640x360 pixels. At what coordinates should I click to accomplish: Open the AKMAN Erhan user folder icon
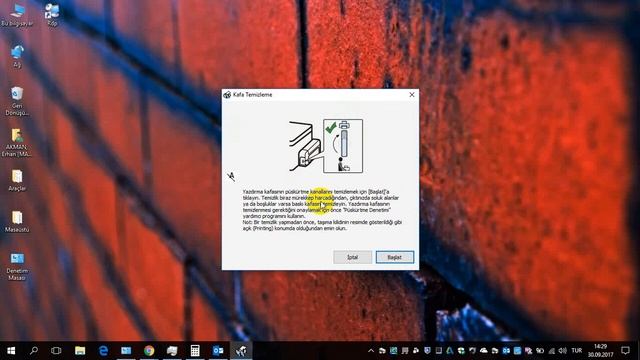pos(17,143)
